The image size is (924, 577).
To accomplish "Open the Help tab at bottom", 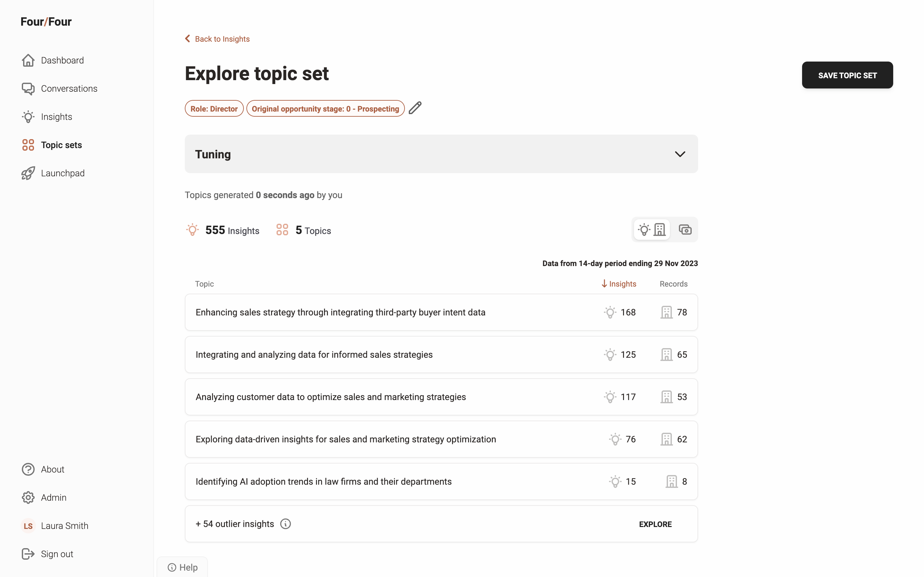I will click(x=183, y=567).
